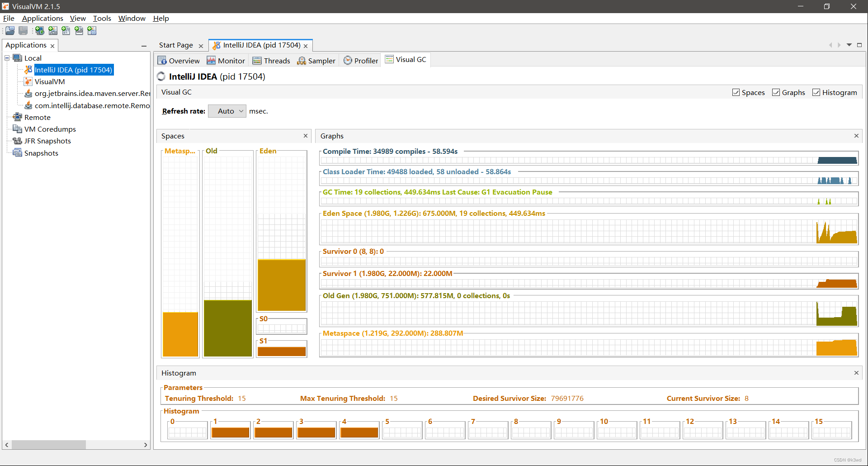This screenshot has height=466, width=868.
Task: Close the Spaces panel
Action: 306,136
